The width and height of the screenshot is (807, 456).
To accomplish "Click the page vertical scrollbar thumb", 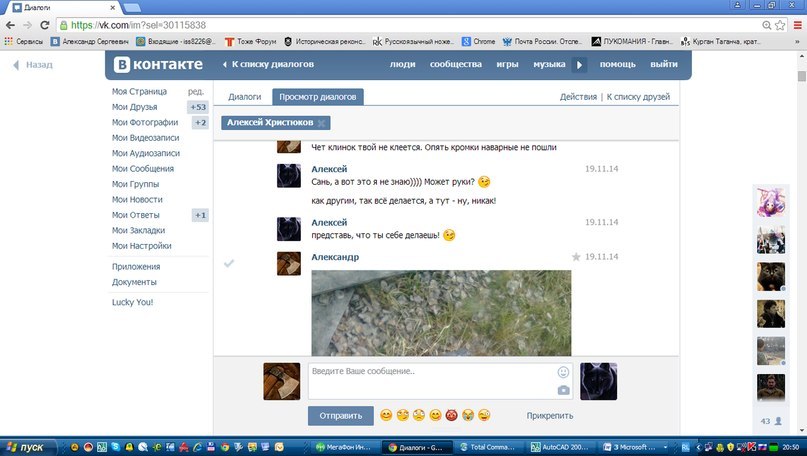I will point(801,76).
